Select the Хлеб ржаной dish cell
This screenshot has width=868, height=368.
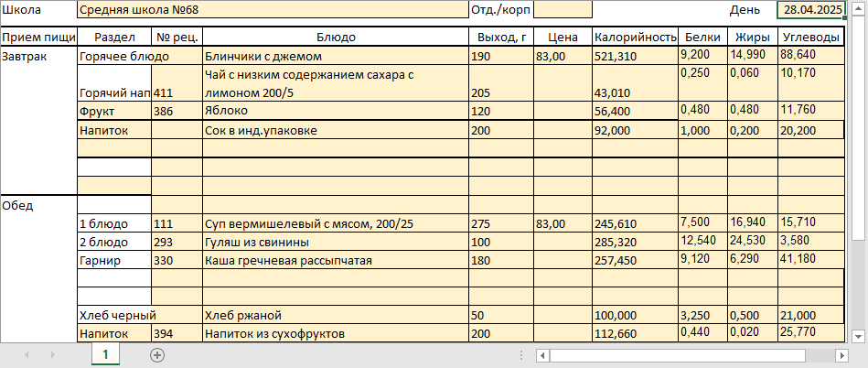pyautogui.click(x=336, y=315)
